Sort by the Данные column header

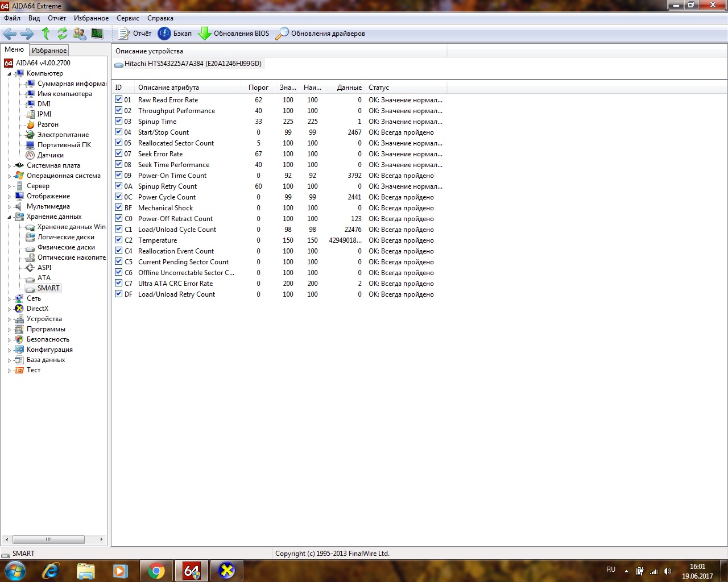click(x=345, y=88)
